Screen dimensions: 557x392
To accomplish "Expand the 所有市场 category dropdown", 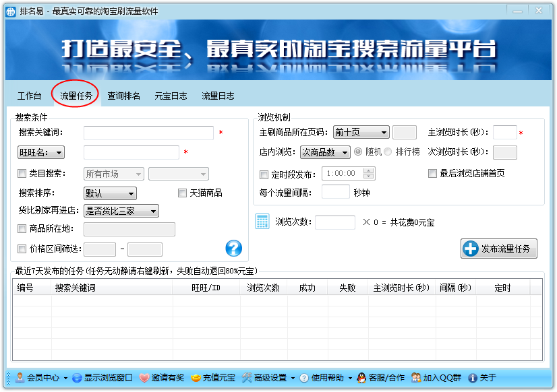I will [x=114, y=174].
